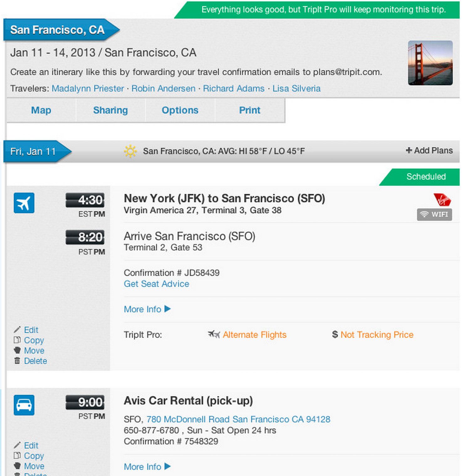470x476 pixels.
Task: Click the sun weather icon
Action: point(130,151)
